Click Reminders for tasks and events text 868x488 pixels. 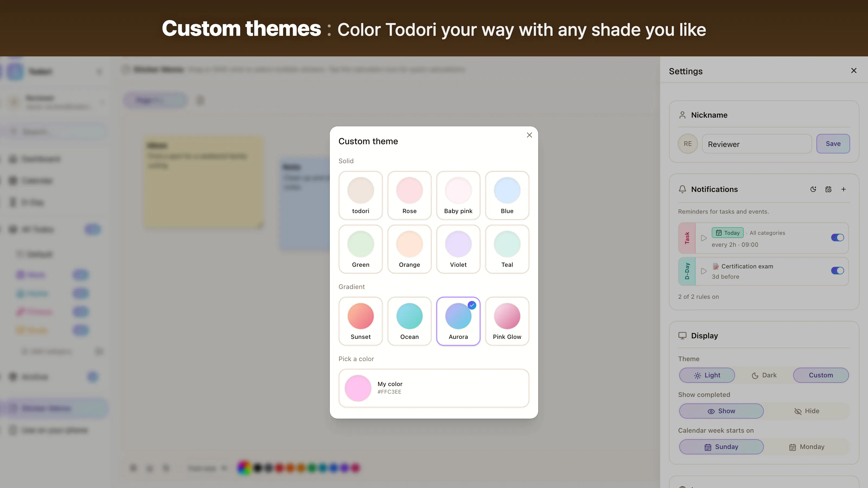[723, 211]
